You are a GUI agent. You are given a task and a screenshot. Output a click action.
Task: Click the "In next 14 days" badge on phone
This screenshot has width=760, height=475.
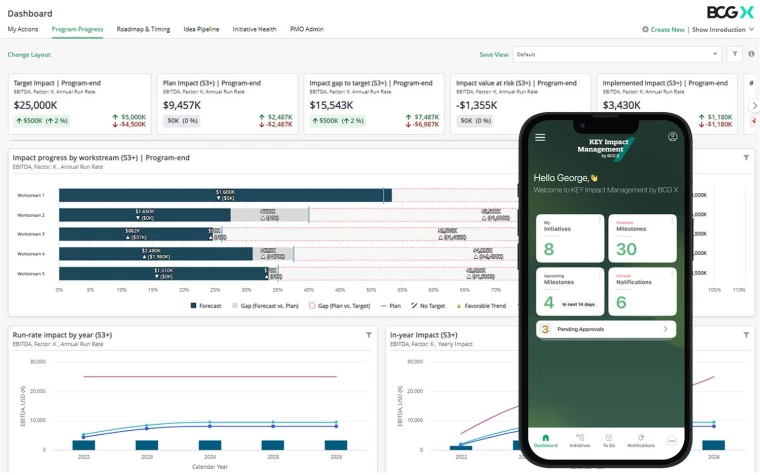578,304
